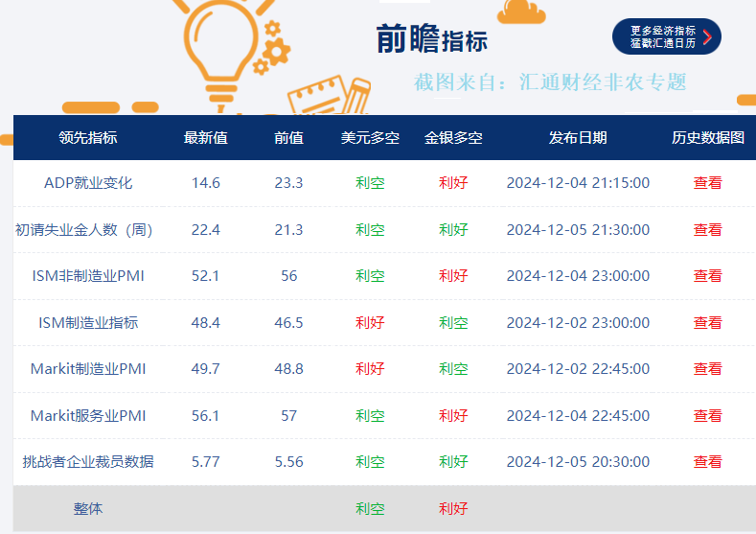Select the ISM非制造业PMI indicator name
756x534 pixels.
pos(88,276)
